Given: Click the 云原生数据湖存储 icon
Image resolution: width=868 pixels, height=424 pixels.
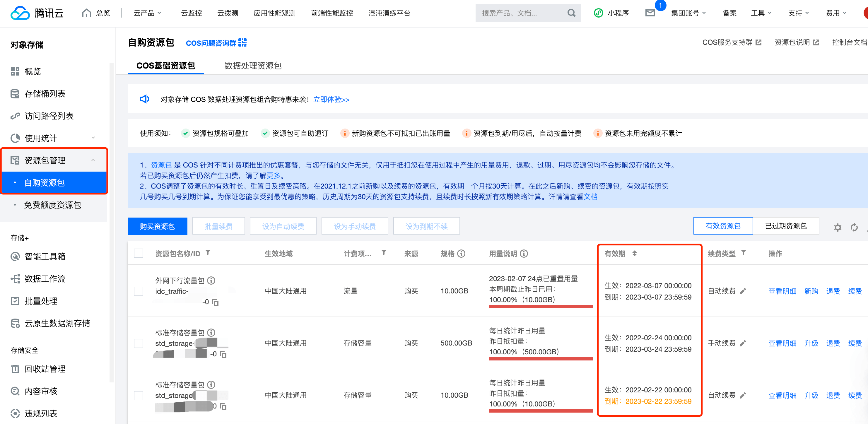Looking at the screenshot, I should point(15,323).
